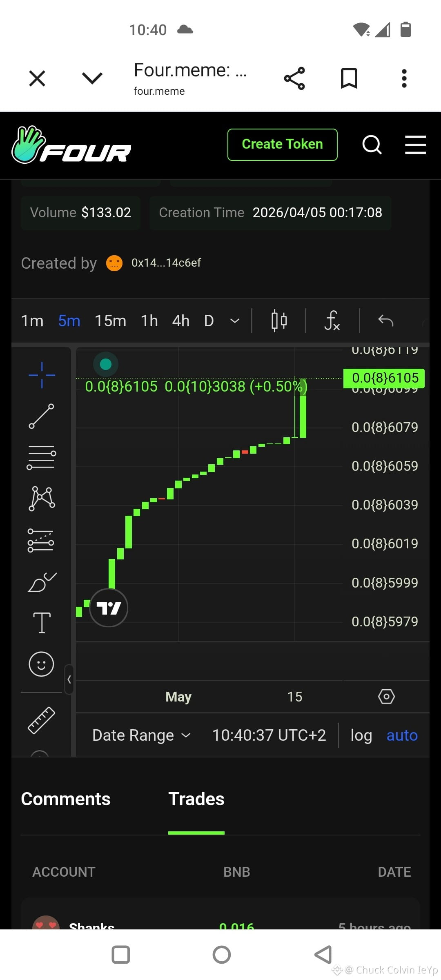Open the browser three-dot menu

404,78
